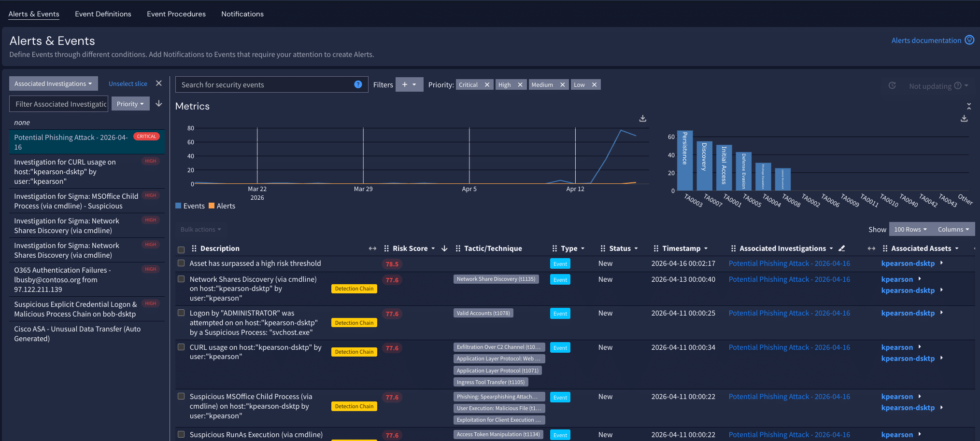Remove the High priority filter chip
Viewport: 980px width, 441px height.
click(x=520, y=85)
